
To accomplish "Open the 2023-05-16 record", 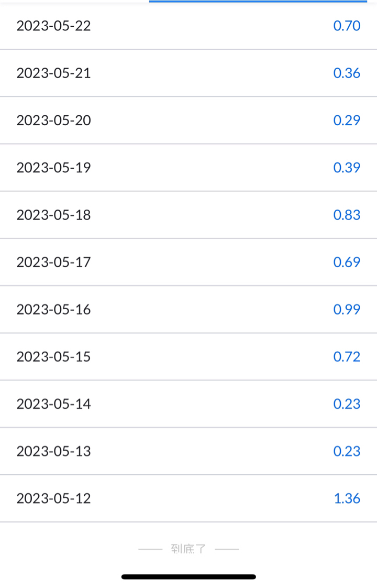I will pyautogui.click(x=188, y=309).
